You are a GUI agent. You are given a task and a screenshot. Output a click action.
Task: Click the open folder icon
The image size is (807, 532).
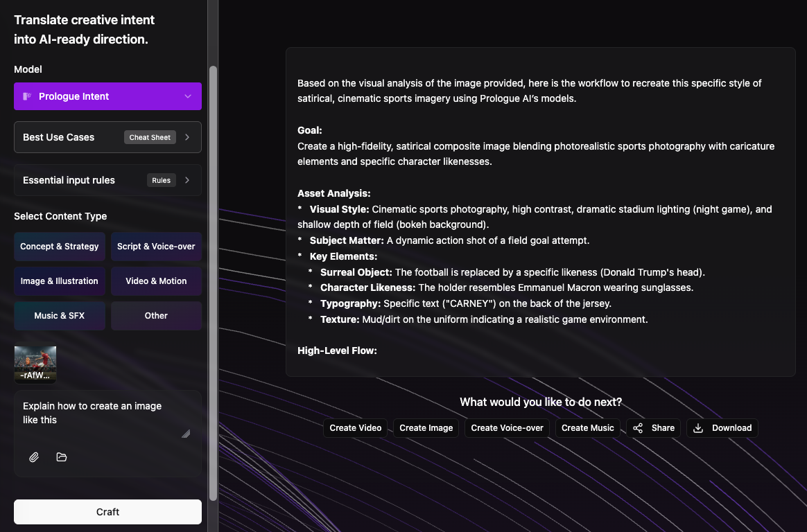point(62,457)
